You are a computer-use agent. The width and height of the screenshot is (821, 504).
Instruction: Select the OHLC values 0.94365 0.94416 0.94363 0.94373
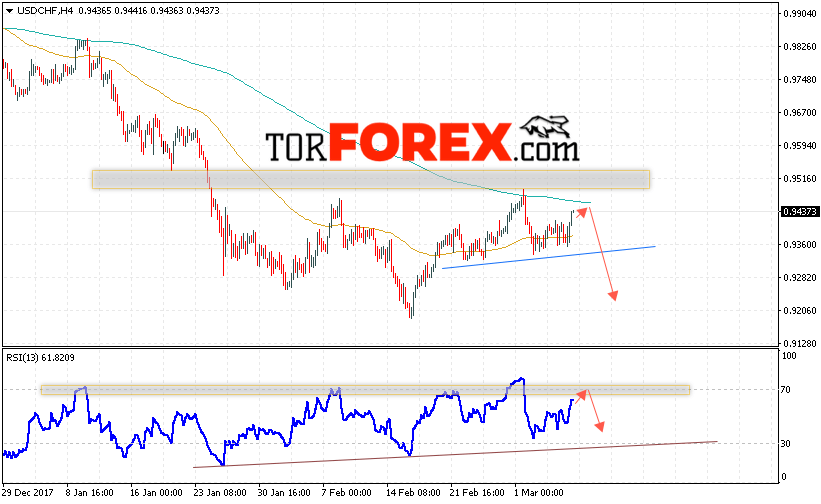[x=149, y=10]
